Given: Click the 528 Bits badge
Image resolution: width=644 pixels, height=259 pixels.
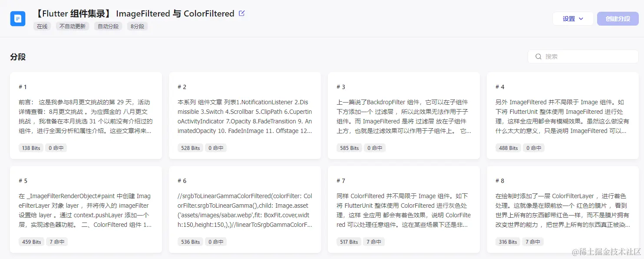Looking at the screenshot, I should coord(190,148).
